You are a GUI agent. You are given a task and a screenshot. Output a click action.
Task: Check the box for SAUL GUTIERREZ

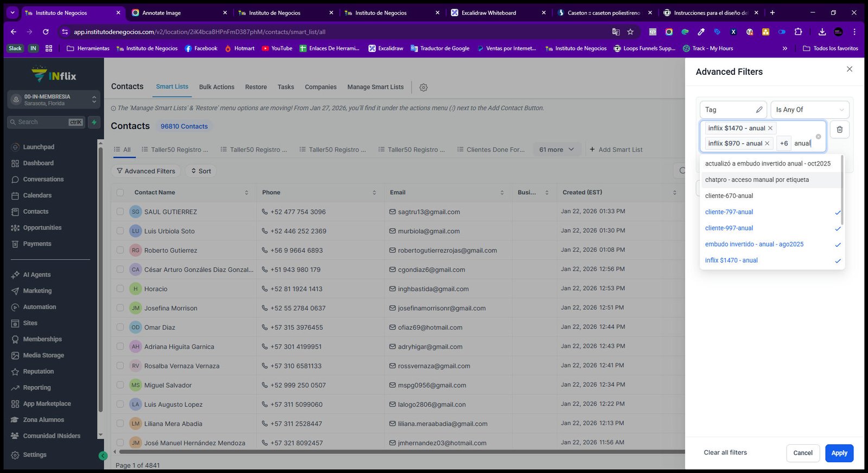click(120, 212)
